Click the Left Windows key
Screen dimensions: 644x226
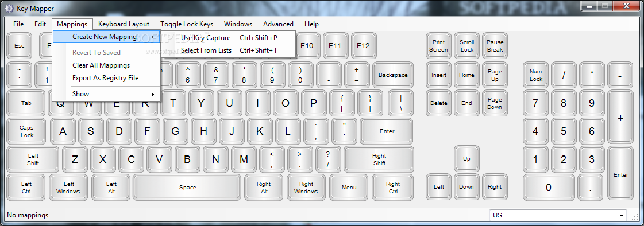[68, 188]
